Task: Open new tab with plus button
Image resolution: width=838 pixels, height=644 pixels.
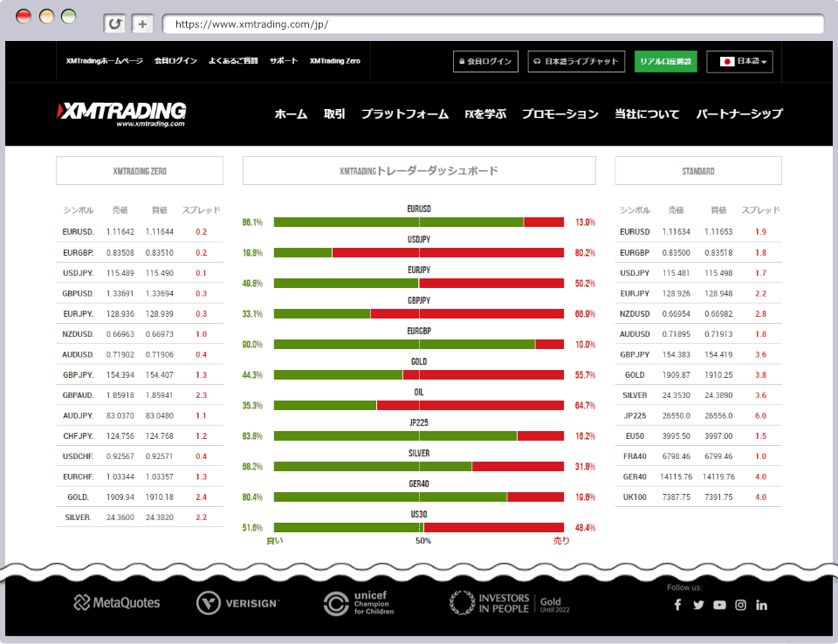Action: [142, 24]
